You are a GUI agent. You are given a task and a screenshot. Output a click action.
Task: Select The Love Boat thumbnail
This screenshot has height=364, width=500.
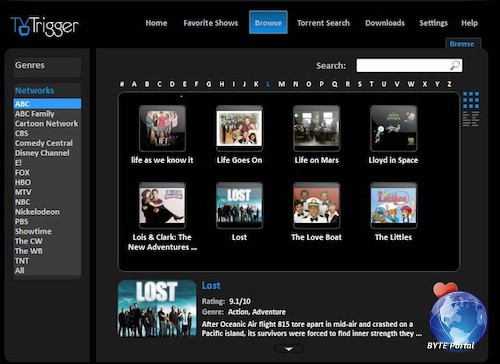(316, 205)
